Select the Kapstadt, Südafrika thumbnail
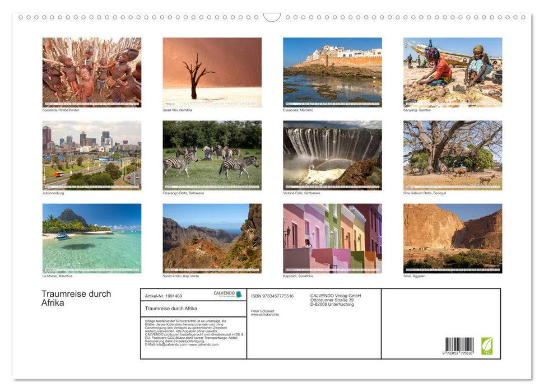Image resolution: width=544 pixels, height=392 pixels. (x=332, y=237)
